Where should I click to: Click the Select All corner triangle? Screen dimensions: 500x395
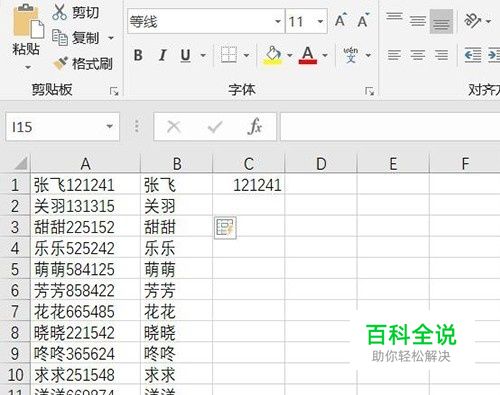[x=20, y=163]
